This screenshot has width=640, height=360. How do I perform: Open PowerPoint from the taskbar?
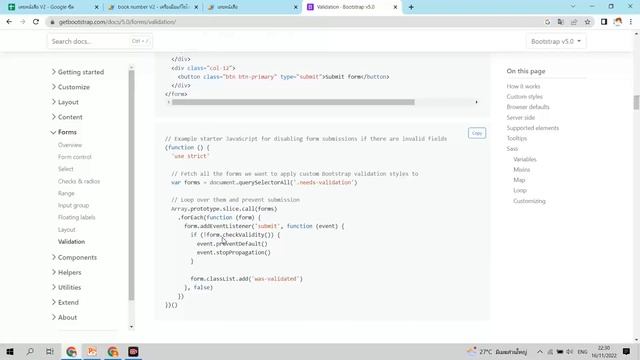point(92,351)
